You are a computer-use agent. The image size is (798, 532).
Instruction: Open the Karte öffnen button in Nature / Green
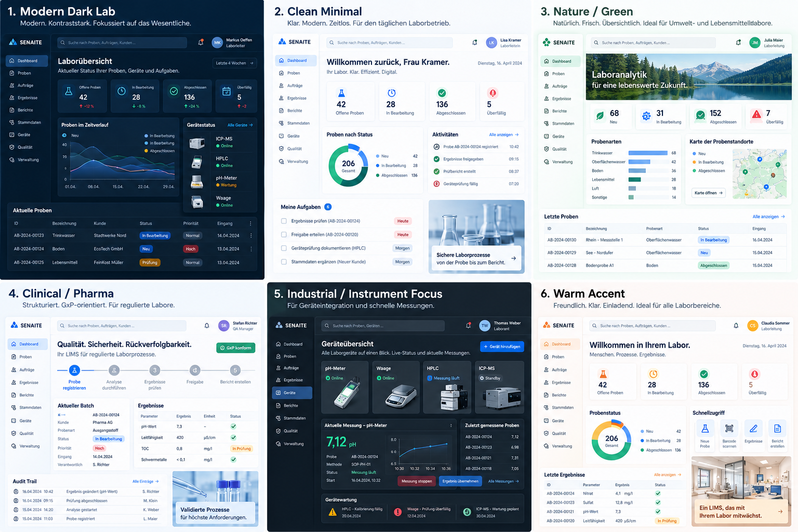click(x=709, y=193)
